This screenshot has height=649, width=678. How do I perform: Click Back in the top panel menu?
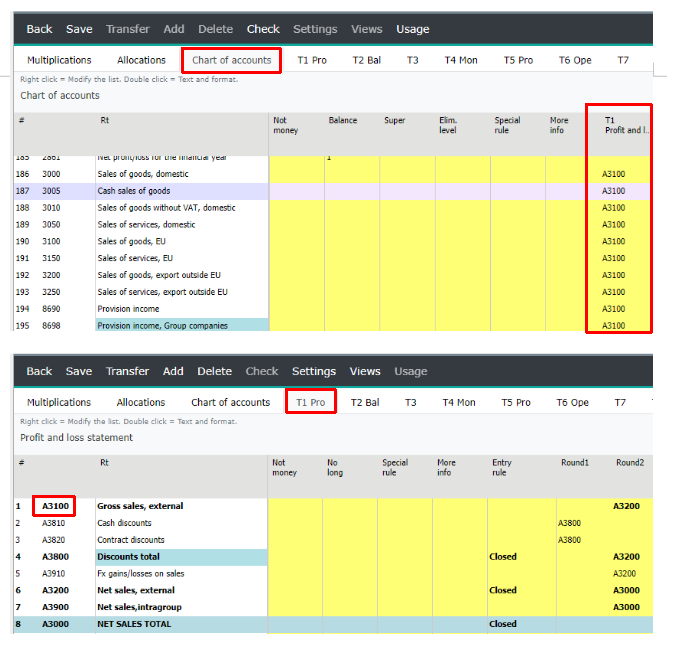[x=39, y=29]
